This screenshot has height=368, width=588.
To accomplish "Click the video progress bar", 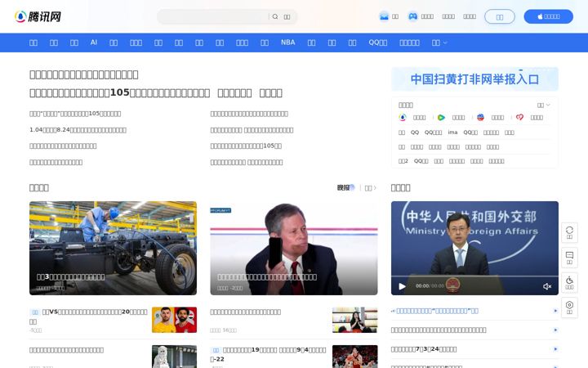I will click(x=474, y=276).
